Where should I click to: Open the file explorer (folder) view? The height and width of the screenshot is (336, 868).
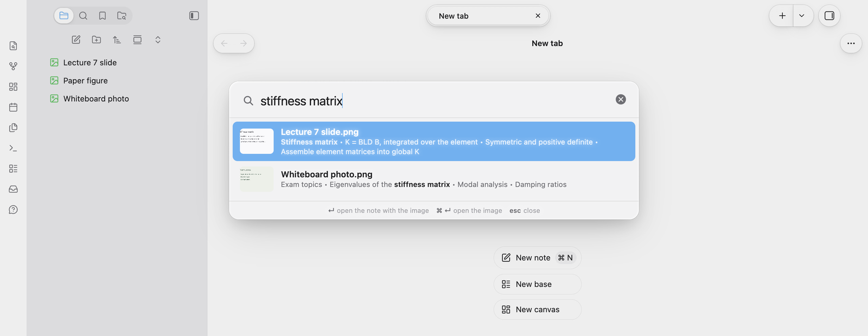[x=64, y=16]
